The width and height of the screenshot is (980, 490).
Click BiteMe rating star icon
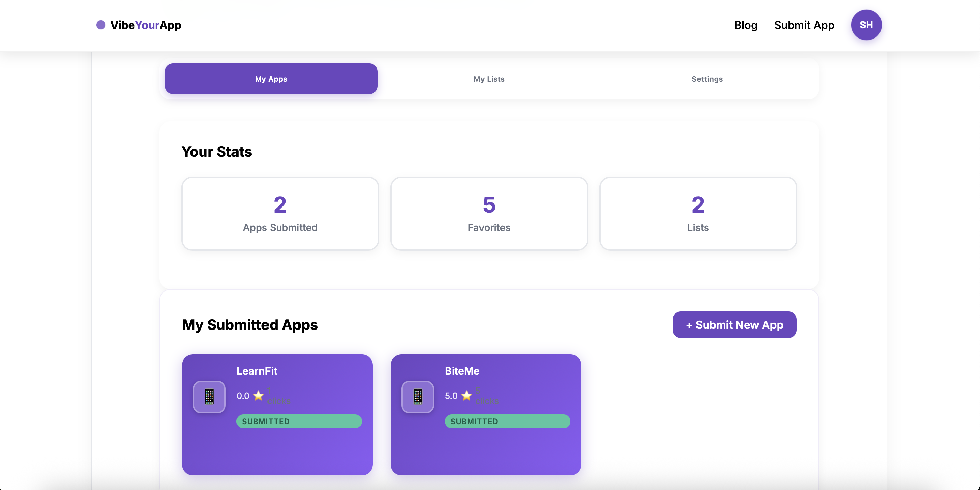[467, 396]
